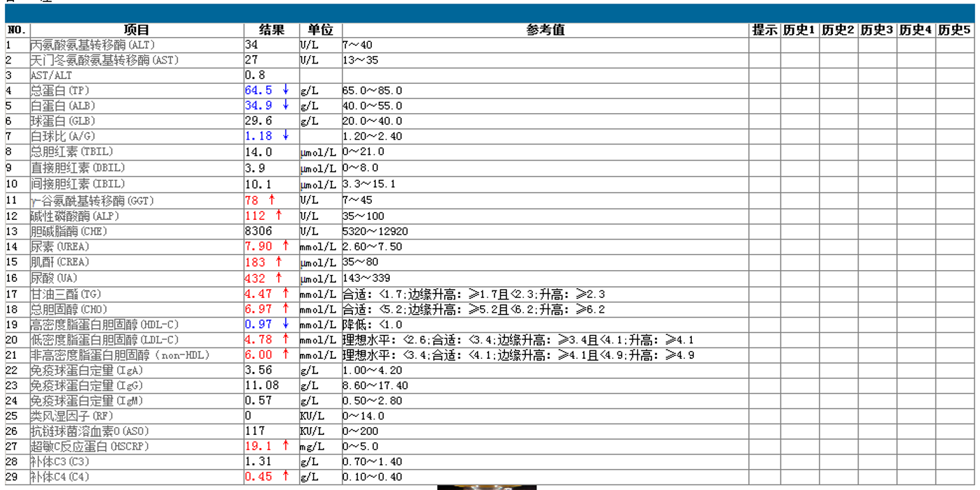The height and width of the screenshot is (490, 980).
Task: Click the 历史5 column header
Action: click(x=954, y=30)
